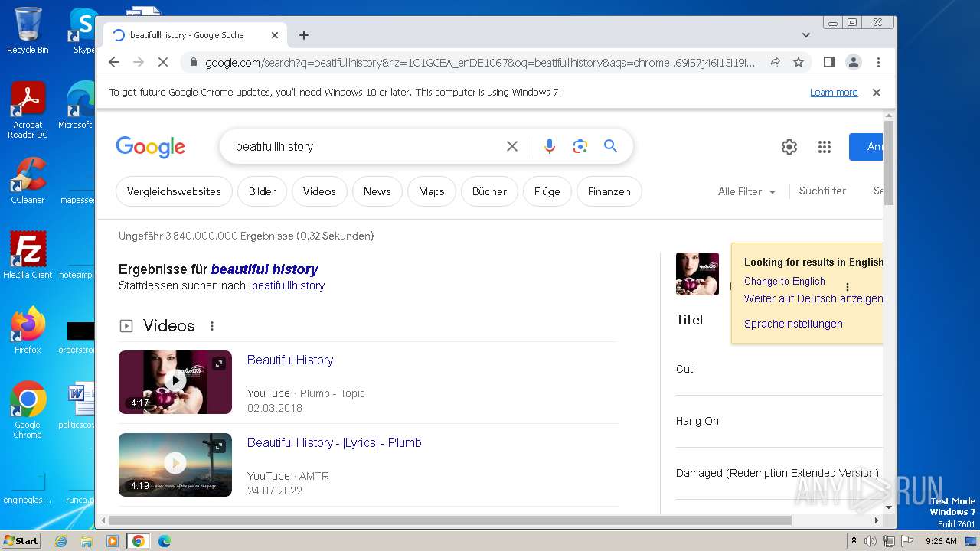Close the beatifulllhistory Google tab

pyautogui.click(x=275, y=35)
